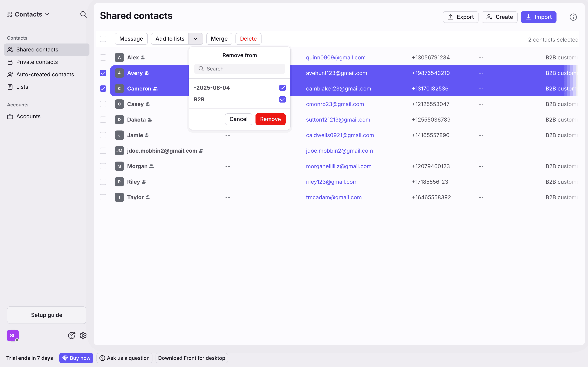Click the SL user avatar
588x367 pixels.
coord(13,336)
